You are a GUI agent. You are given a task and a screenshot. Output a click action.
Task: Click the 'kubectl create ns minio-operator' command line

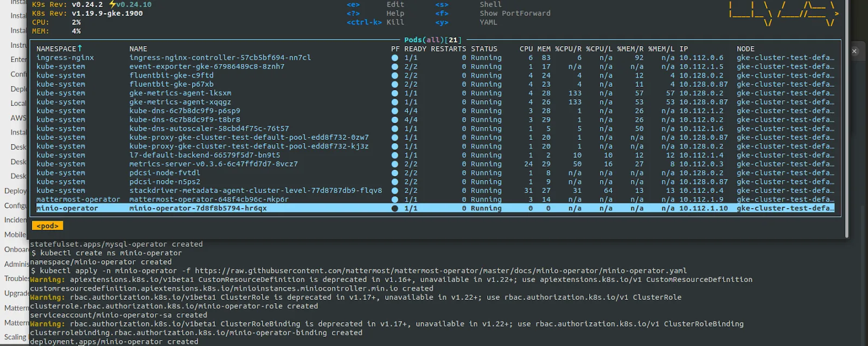point(106,253)
